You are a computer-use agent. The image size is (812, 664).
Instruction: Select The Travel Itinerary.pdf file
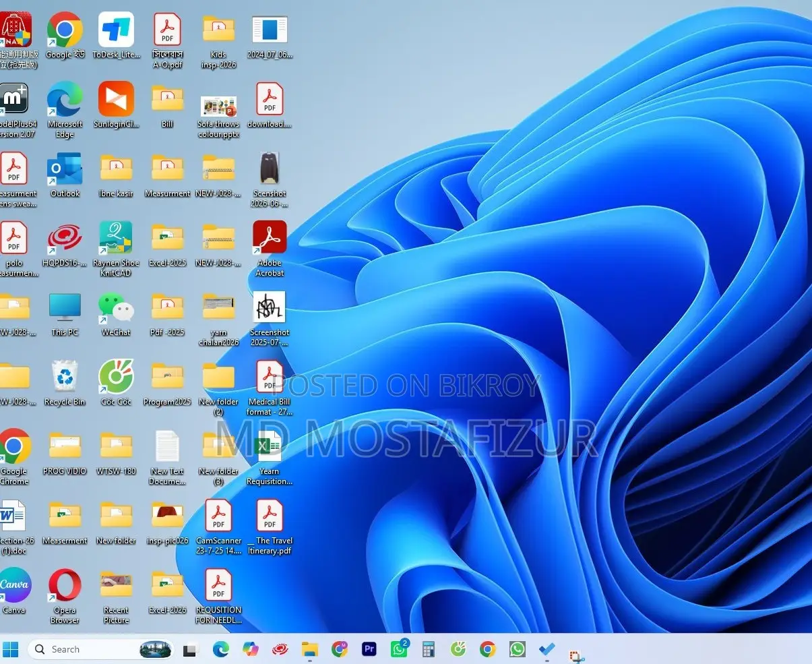[270, 526]
